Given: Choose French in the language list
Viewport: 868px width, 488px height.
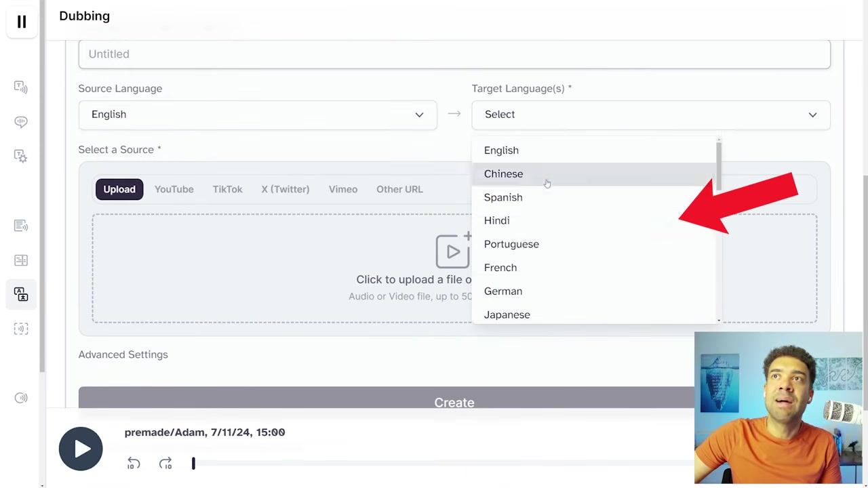Looking at the screenshot, I should pos(593,268).
